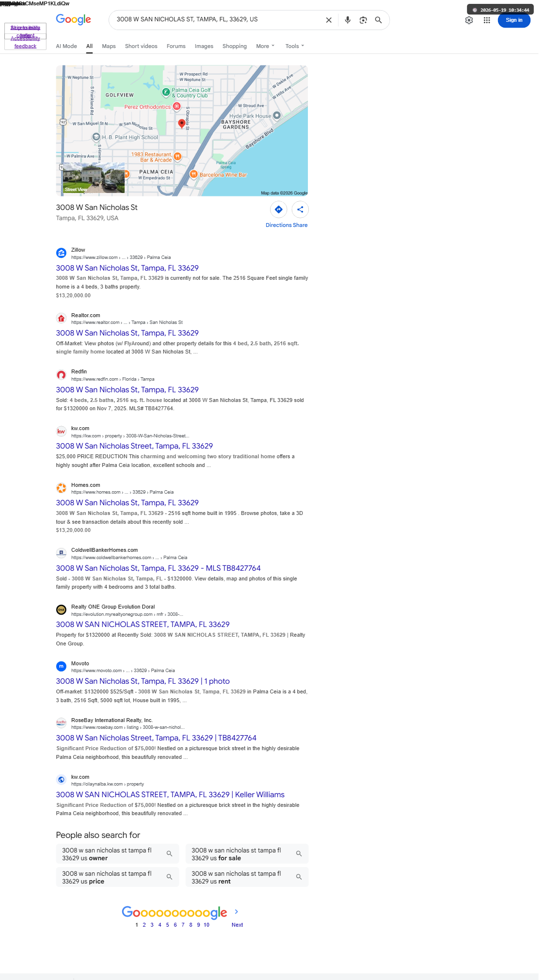Open the Tools dropdown
545x980 pixels.
(295, 46)
